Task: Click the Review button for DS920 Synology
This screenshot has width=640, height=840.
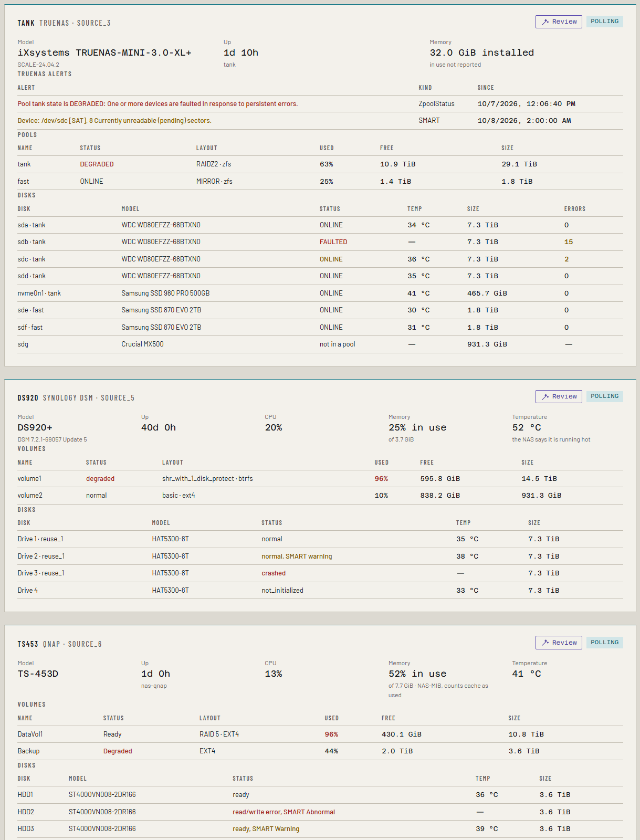Action: [x=559, y=396]
